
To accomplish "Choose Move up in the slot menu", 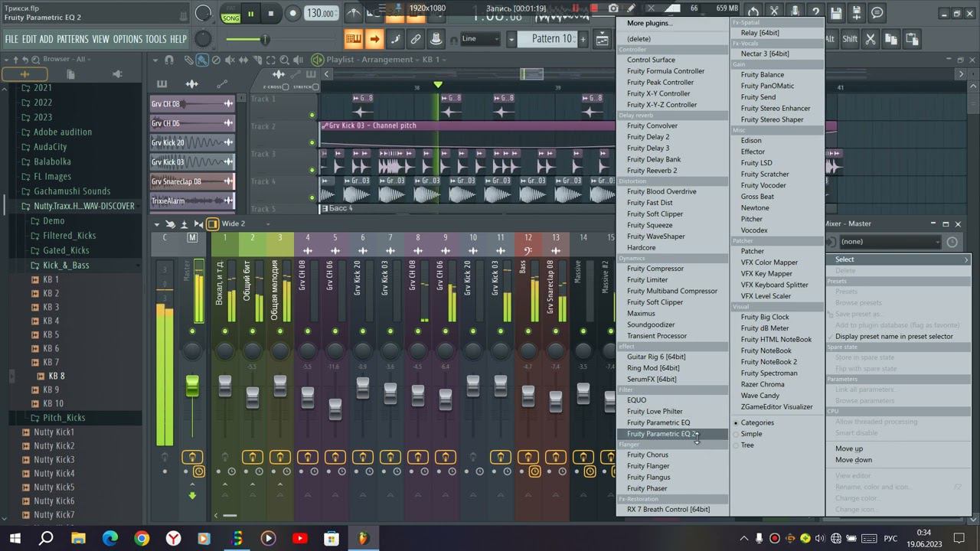I will (898, 448).
